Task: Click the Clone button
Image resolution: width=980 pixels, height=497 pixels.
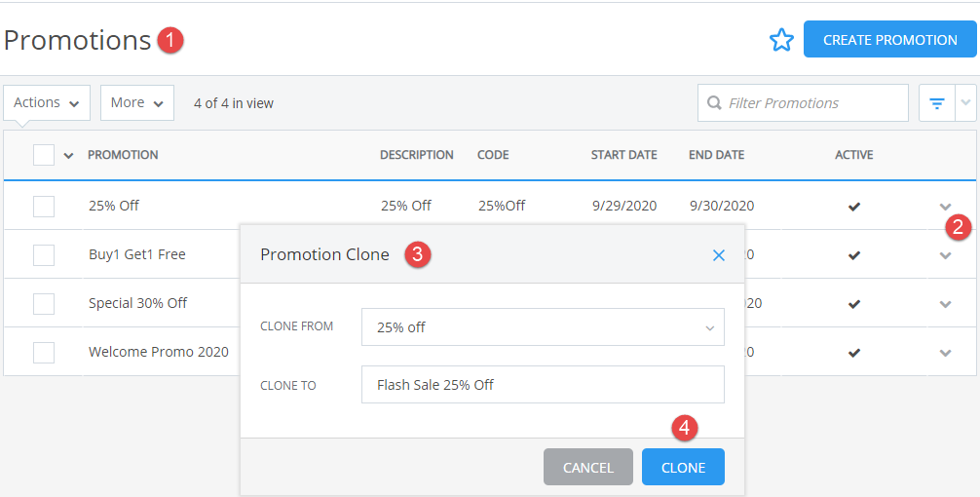Action: point(683,467)
